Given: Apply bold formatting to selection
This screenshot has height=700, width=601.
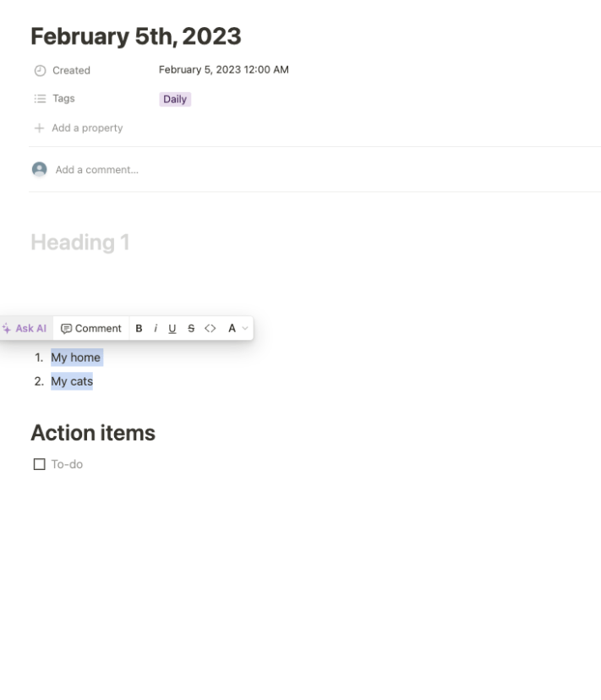Looking at the screenshot, I should tap(139, 328).
